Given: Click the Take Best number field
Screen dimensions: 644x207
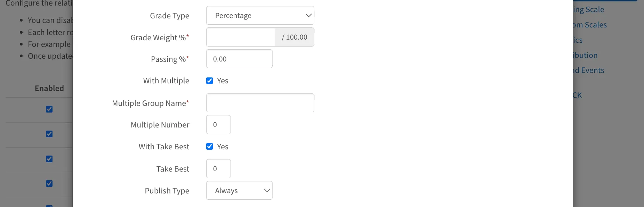Looking at the screenshot, I should pyautogui.click(x=218, y=168).
